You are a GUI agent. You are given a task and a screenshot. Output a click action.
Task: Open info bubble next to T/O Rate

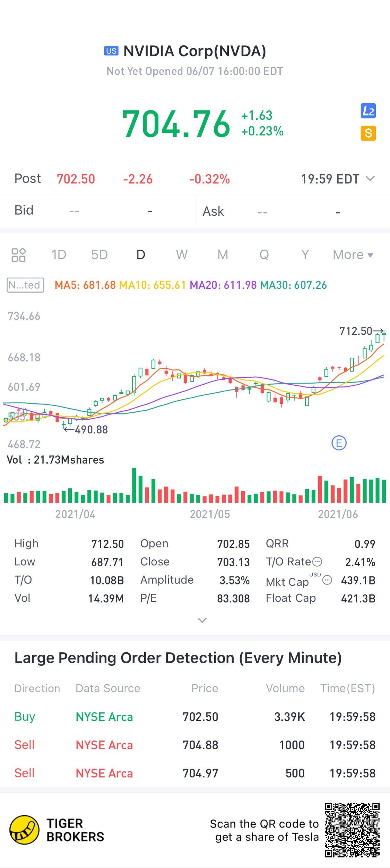pyautogui.click(x=317, y=562)
